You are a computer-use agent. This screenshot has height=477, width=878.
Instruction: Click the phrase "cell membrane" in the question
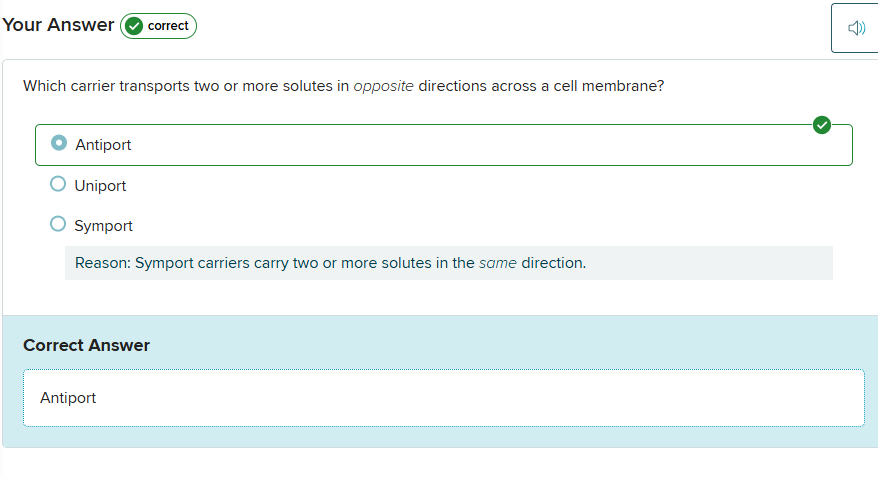(609, 86)
